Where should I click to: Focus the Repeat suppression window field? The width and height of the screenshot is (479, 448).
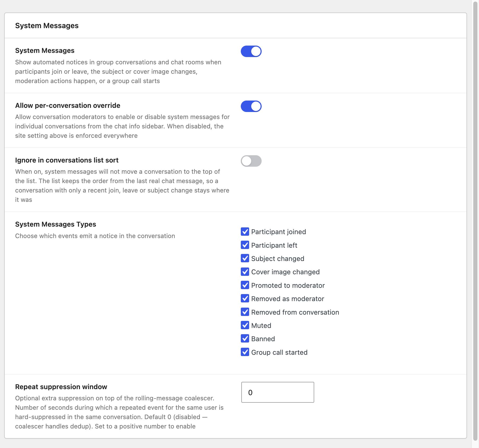click(278, 392)
